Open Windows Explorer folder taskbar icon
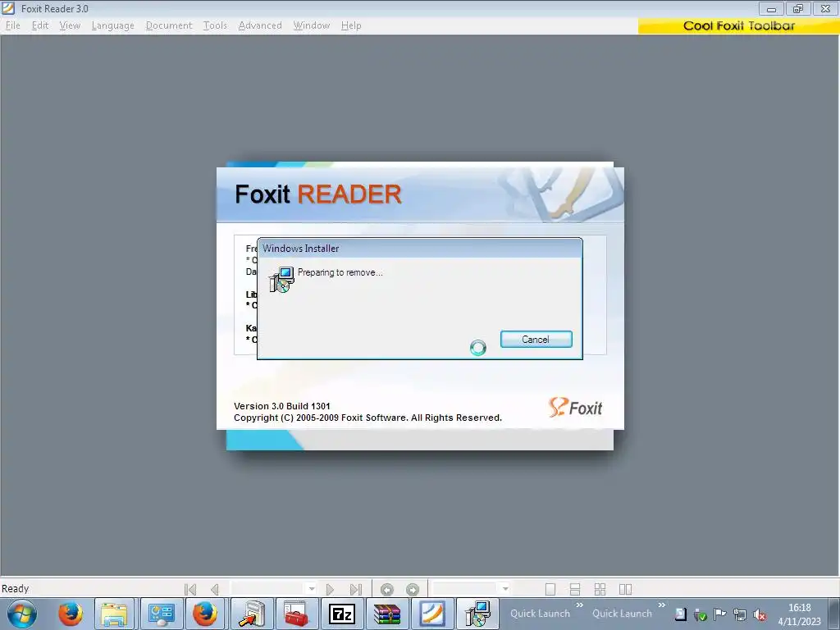This screenshot has width=840, height=630. click(x=114, y=614)
